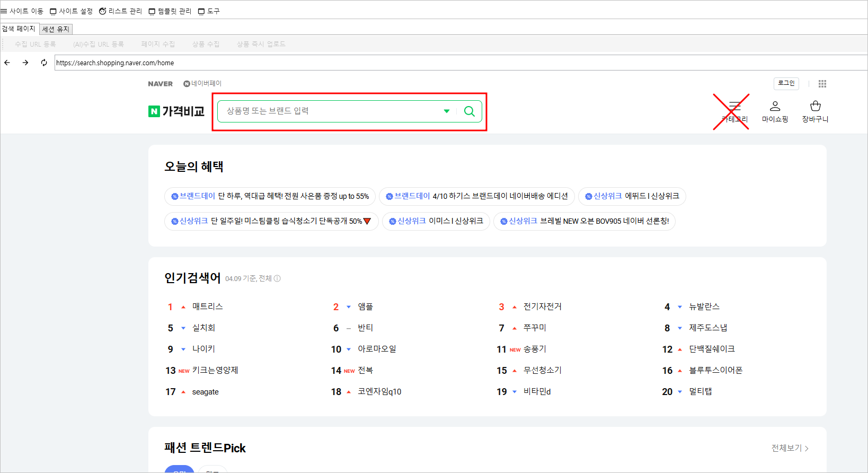Click the 가격비교 logo

point(176,111)
